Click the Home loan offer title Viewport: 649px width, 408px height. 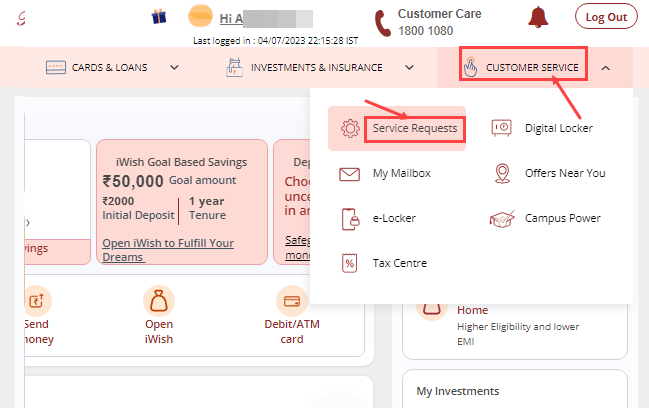pos(472,310)
